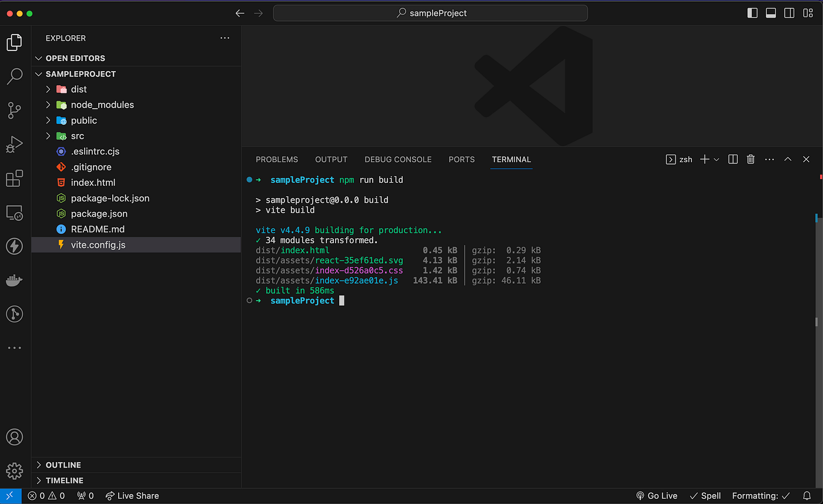The image size is (823, 504).
Task: Open package.json file in explorer
Action: coord(99,214)
